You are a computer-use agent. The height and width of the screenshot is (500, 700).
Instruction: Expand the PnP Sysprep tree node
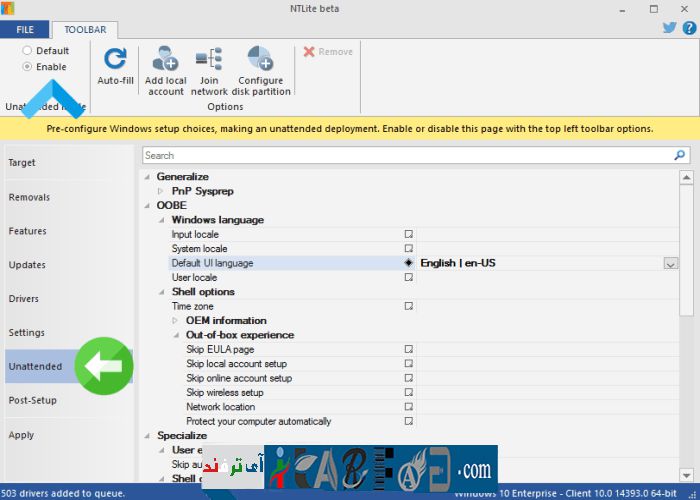coord(162,191)
